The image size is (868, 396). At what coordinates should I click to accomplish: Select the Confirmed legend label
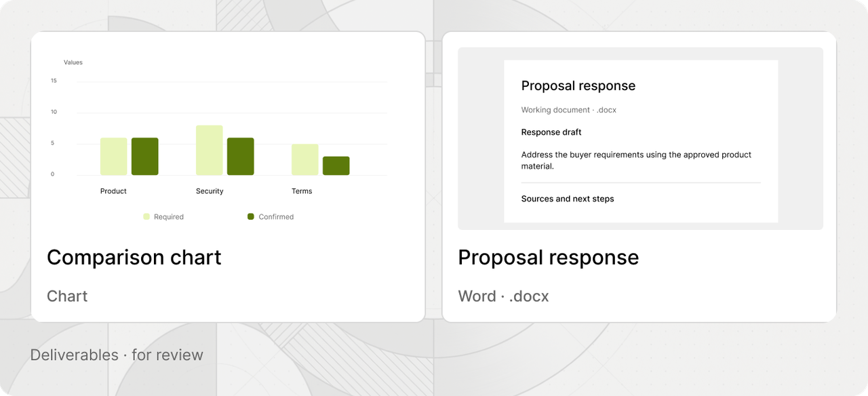(x=276, y=217)
